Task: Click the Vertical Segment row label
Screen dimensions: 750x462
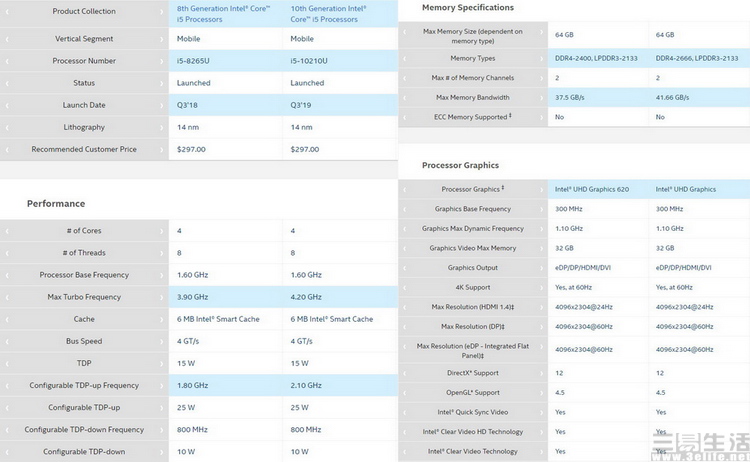Action: pyautogui.click(x=84, y=39)
